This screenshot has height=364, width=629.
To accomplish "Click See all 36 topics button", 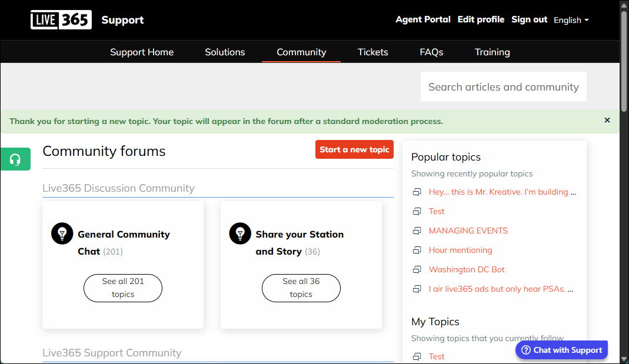I will pos(301,288).
